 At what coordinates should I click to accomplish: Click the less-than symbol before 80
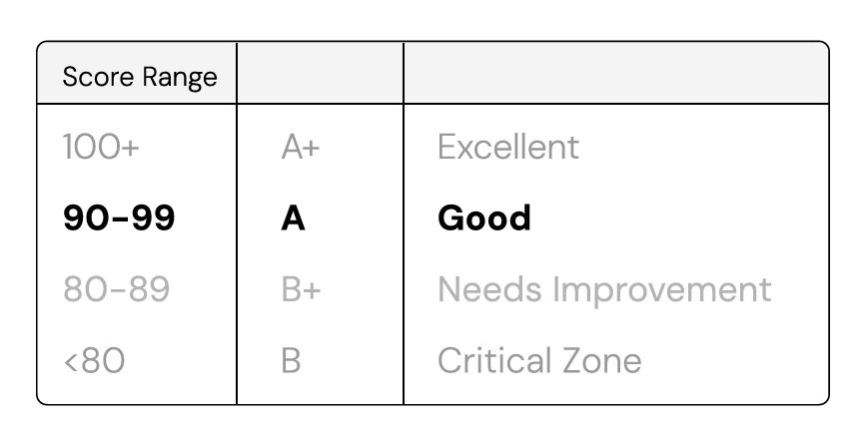click(71, 362)
